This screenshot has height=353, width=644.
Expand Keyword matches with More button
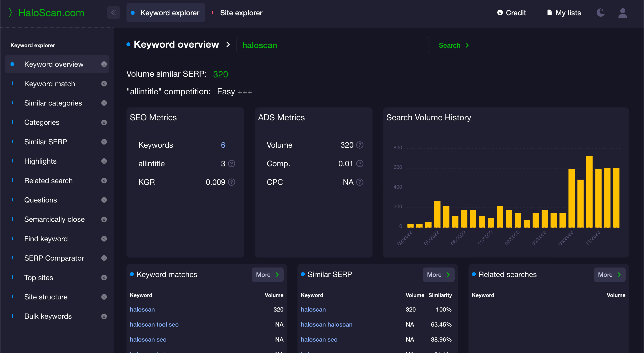point(267,275)
